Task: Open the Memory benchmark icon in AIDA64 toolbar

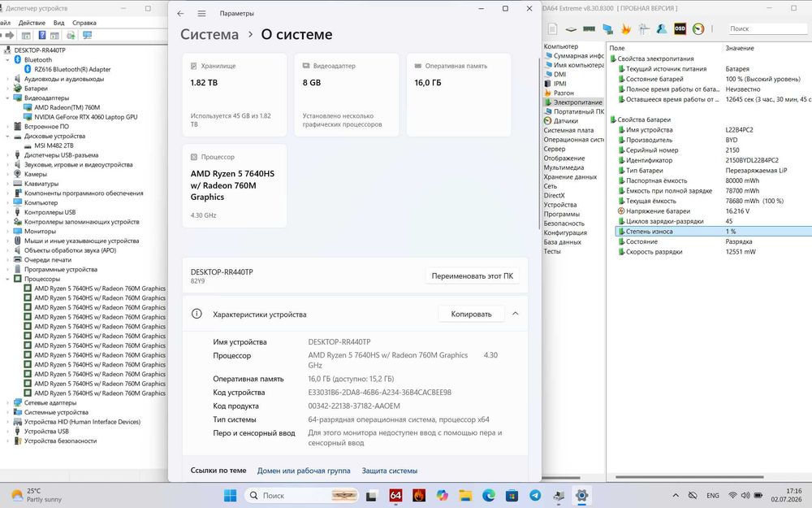Action: click(589, 29)
